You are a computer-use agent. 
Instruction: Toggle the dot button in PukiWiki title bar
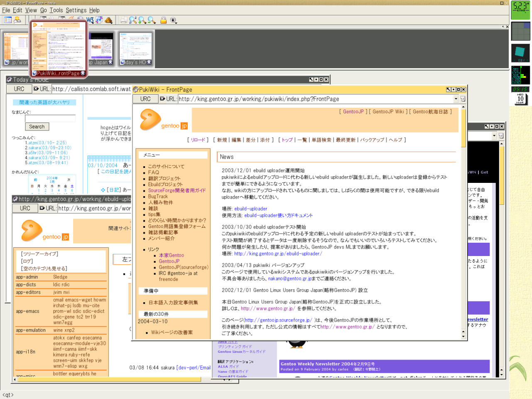pyautogui.click(x=453, y=89)
